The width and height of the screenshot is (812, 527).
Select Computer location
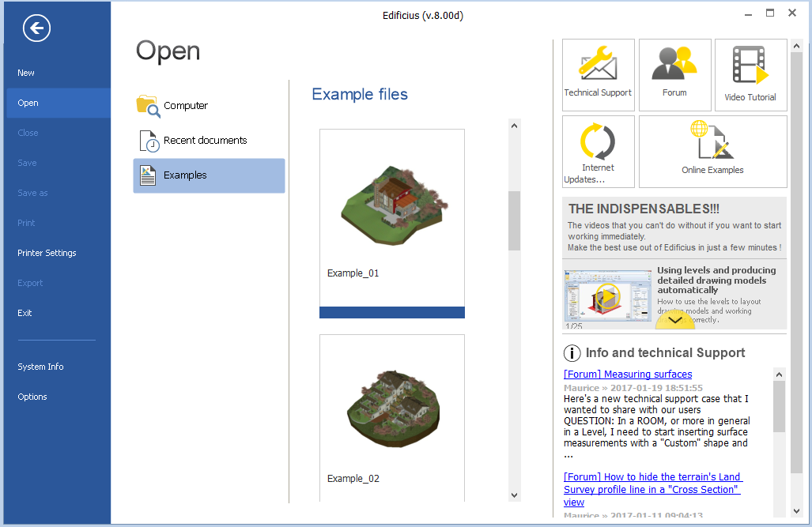[x=209, y=106]
